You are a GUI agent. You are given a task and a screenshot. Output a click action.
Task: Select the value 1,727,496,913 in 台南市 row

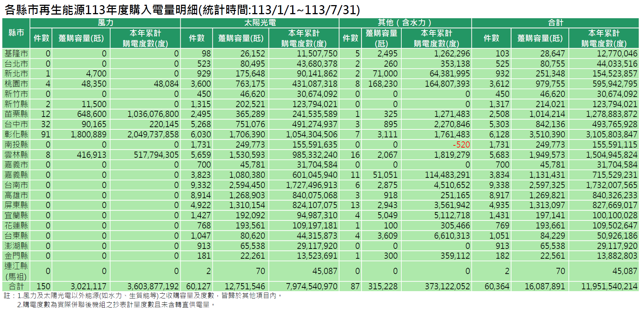[312, 185]
